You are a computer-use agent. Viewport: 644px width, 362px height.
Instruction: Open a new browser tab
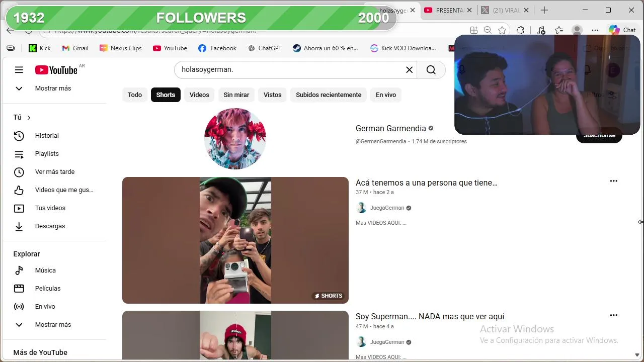tap(544, 10)
